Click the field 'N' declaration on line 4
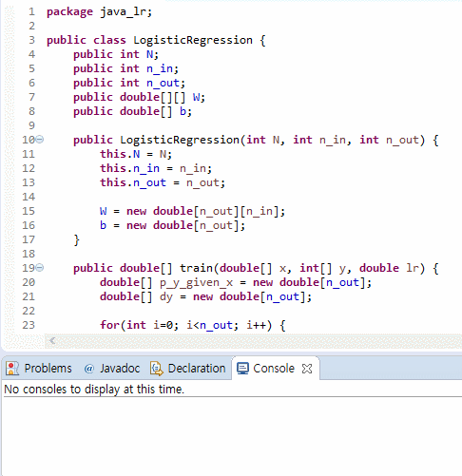 coord(150,54)
